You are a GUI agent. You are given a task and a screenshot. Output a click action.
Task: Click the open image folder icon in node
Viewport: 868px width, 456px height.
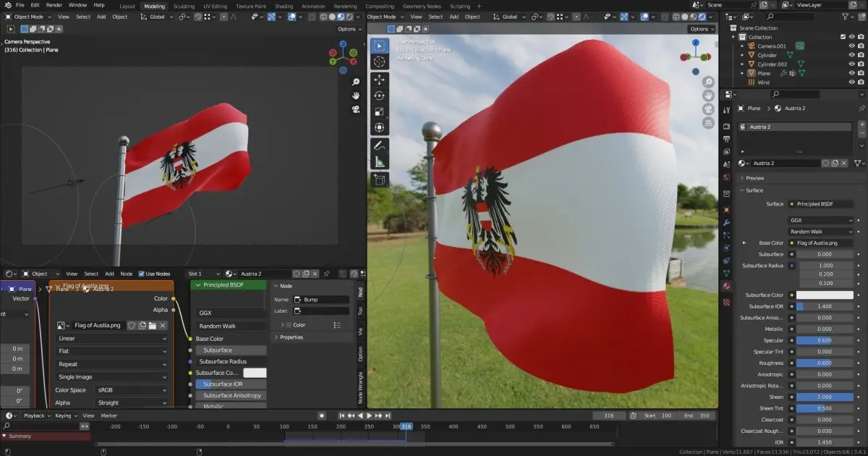153,326
